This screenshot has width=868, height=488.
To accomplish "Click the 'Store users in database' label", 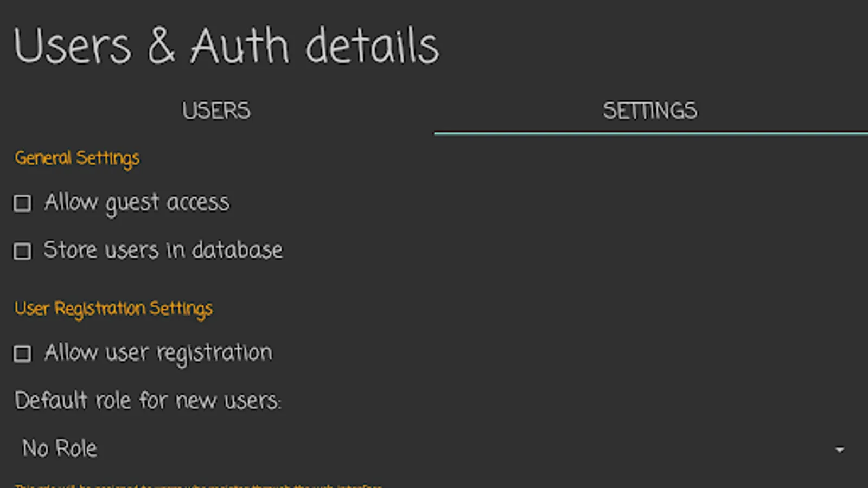I will (x=163, y=251).
